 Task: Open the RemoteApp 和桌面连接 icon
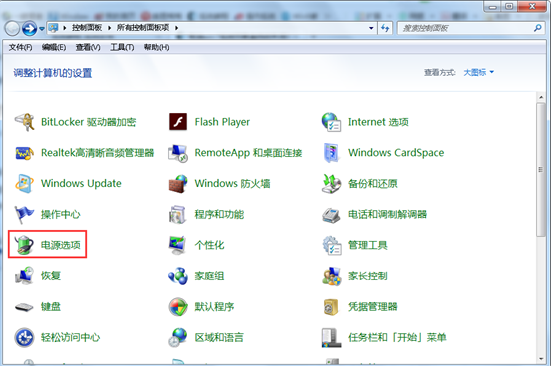[x=178, y=153]
